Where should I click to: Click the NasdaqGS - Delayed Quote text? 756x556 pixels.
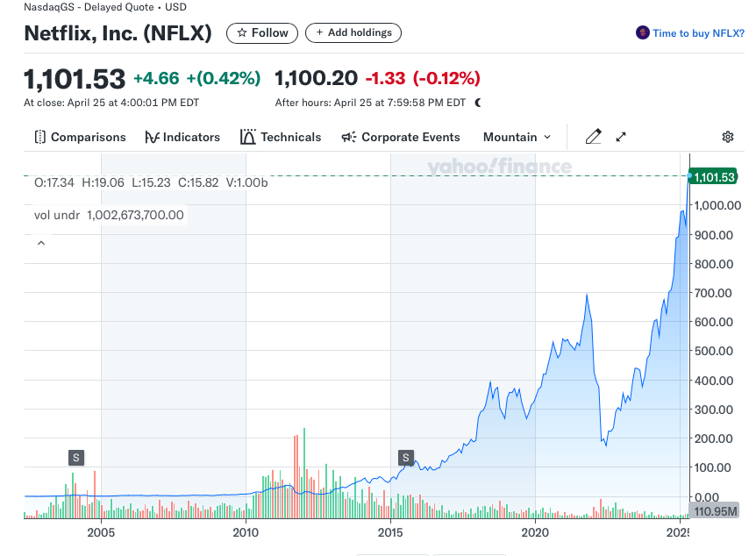click(89, 7)
